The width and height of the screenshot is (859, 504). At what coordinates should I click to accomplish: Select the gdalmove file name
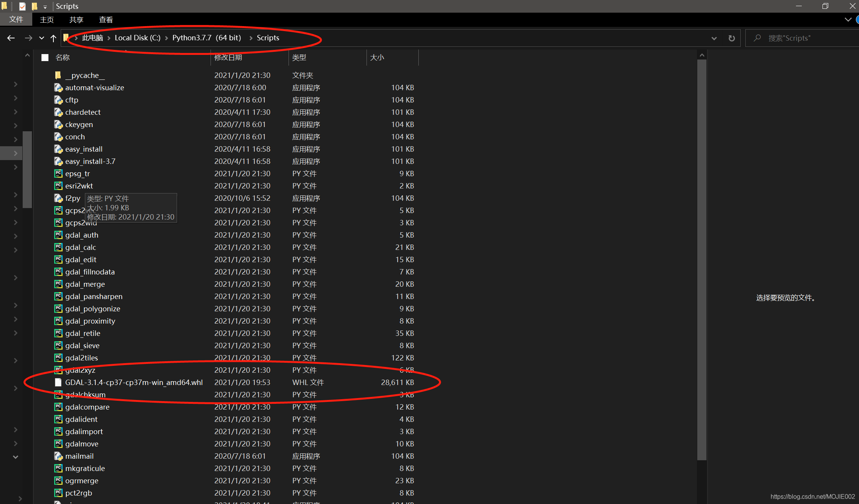point(82,444)
